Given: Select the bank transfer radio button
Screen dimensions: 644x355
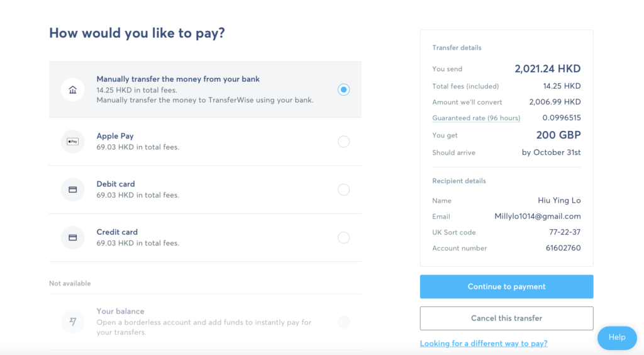Looking at the screenshot, I should coord(344,89).
